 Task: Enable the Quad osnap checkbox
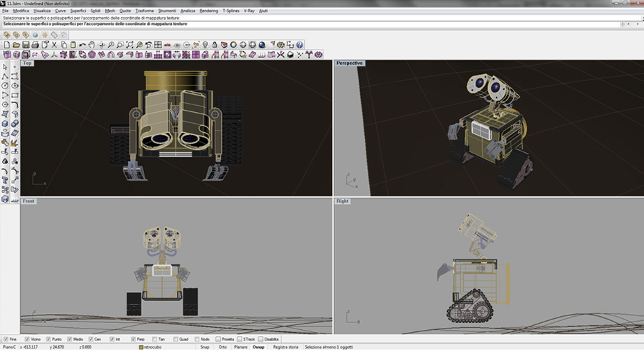click(x=175, y=340)
